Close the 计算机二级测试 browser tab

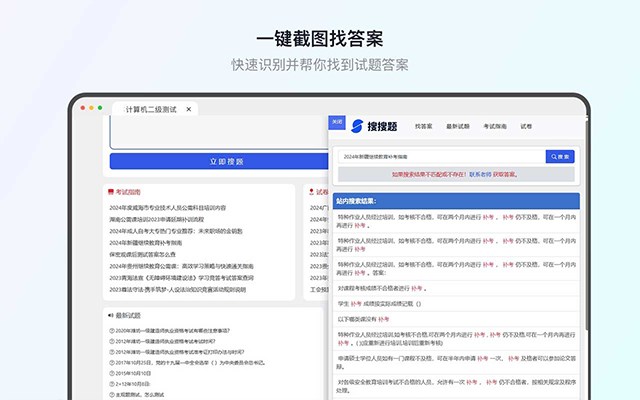coord(189,109)
